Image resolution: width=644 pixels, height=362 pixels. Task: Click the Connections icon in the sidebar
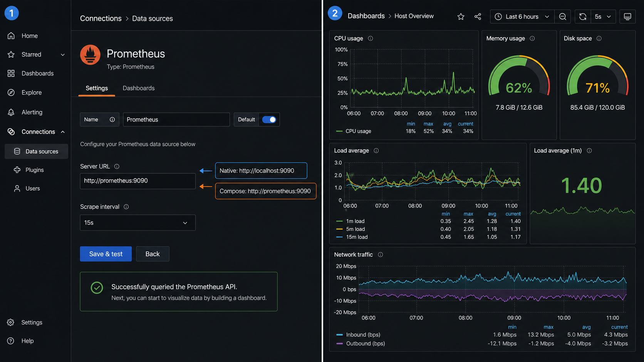coord(11,132)
